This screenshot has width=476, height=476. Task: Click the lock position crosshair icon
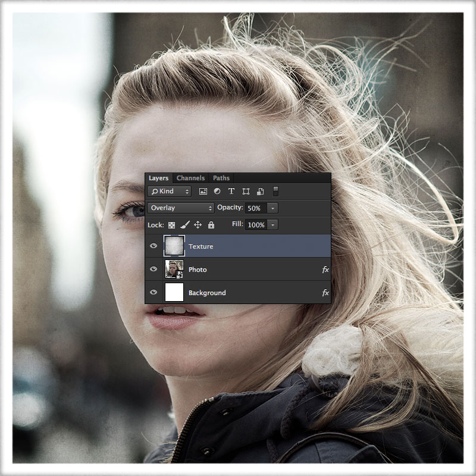tap(198, 225)
